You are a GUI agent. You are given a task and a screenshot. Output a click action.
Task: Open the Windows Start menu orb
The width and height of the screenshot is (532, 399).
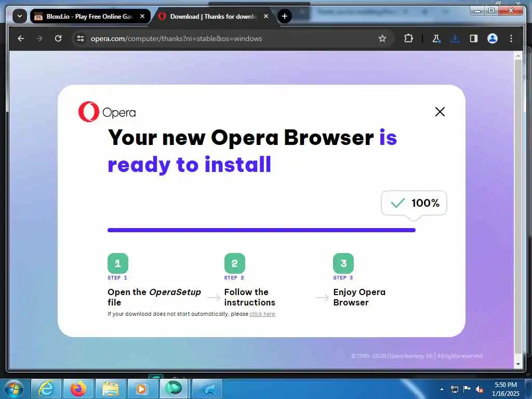tap(14, 389)
